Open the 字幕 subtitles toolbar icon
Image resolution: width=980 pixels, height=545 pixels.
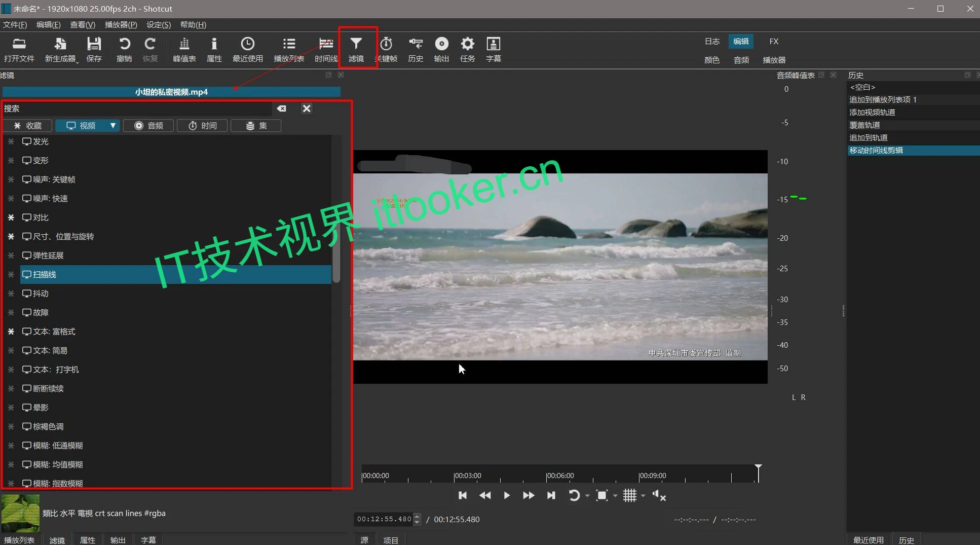click(493, 50)
